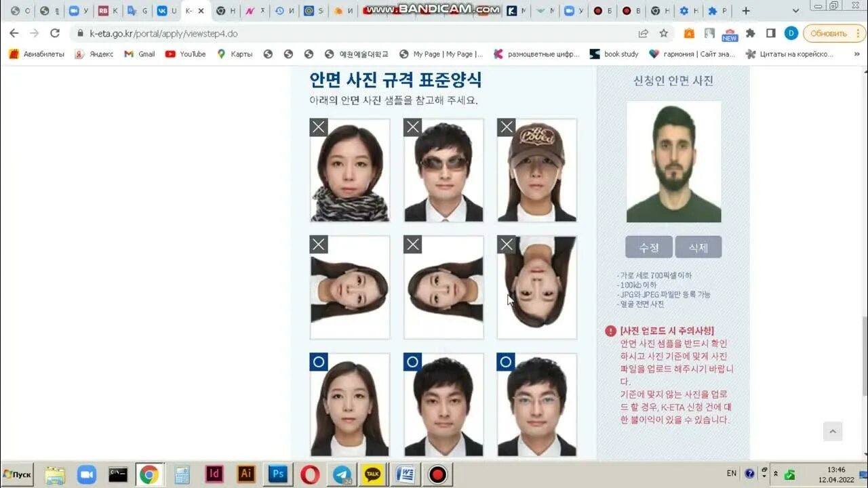The width and height of the screenshot is (868, 488).
Task: Open a new browser tab
Action: tap(746, 11)
